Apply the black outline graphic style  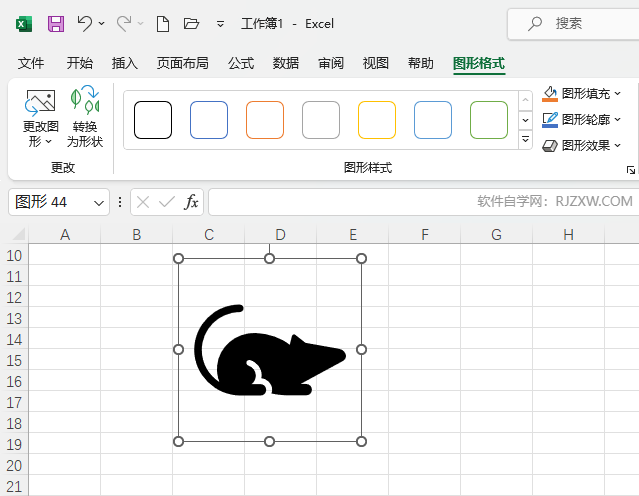coord(153,120)
